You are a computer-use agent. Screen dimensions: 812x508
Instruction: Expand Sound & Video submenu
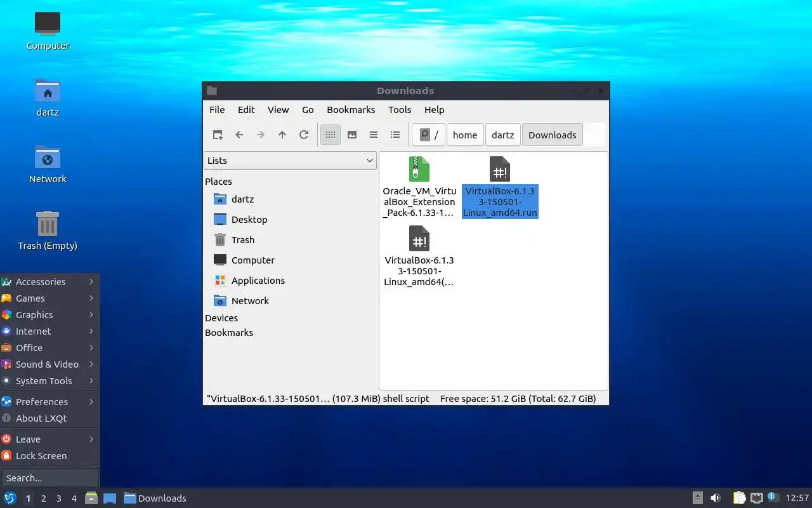(49, 364)
